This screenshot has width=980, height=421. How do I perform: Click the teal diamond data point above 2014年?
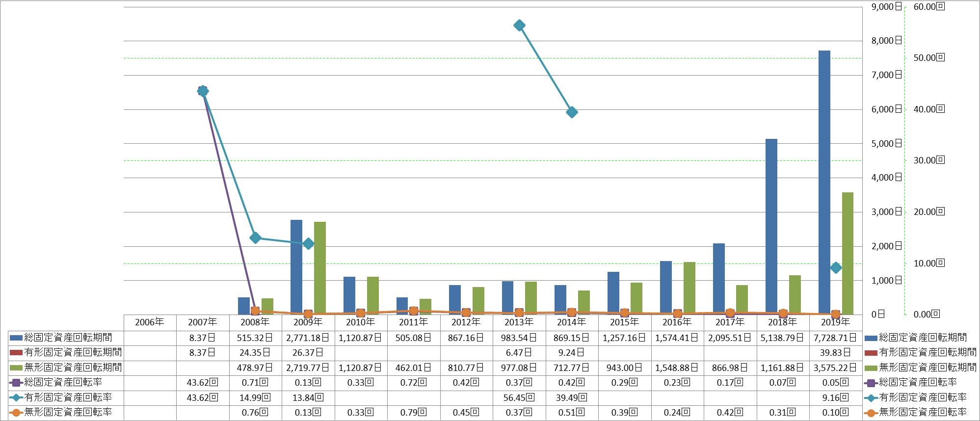coord(572,112)
